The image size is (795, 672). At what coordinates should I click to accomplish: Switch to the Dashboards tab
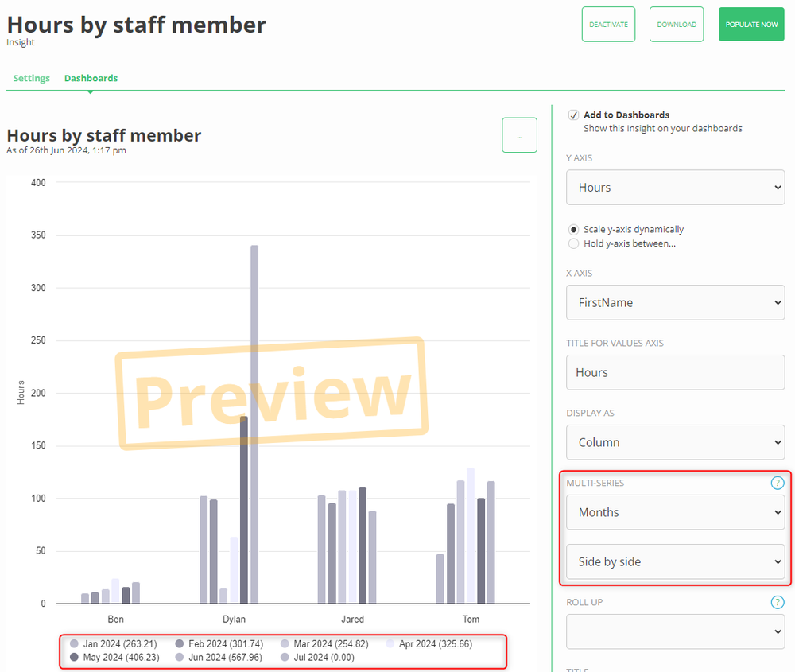click(x=91, y=78)
